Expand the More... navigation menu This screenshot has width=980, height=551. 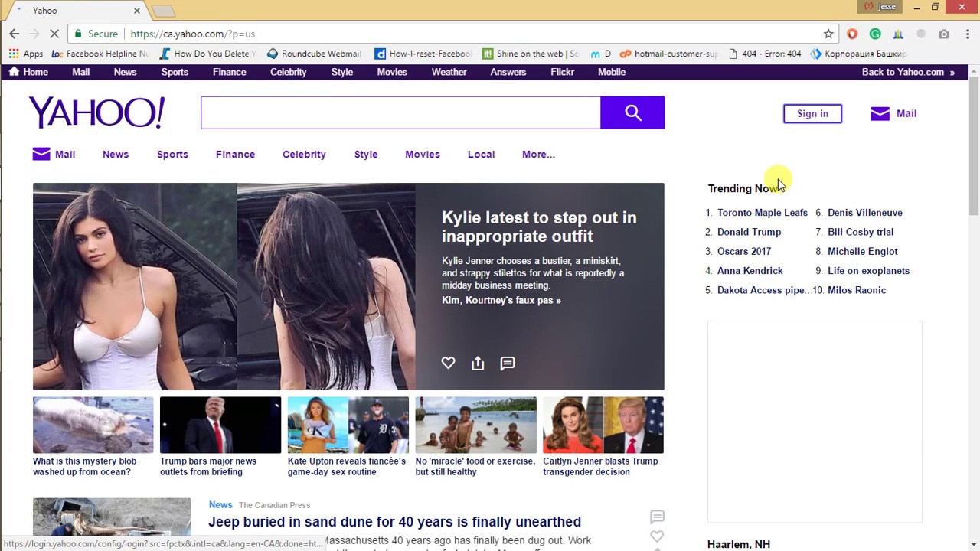click(x=538, y=154)
